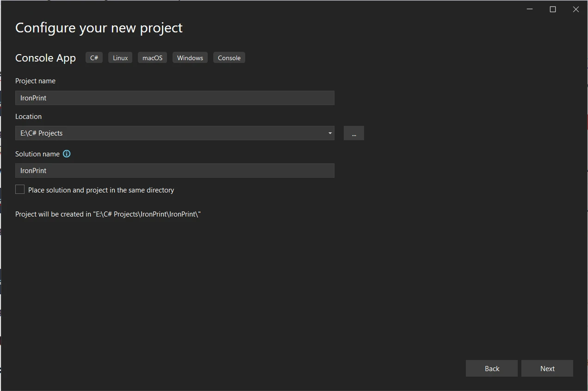Viewport: 588px width, 391px height.
Task: Click the macOS platform tag
Action: click(x=152, y=58)
